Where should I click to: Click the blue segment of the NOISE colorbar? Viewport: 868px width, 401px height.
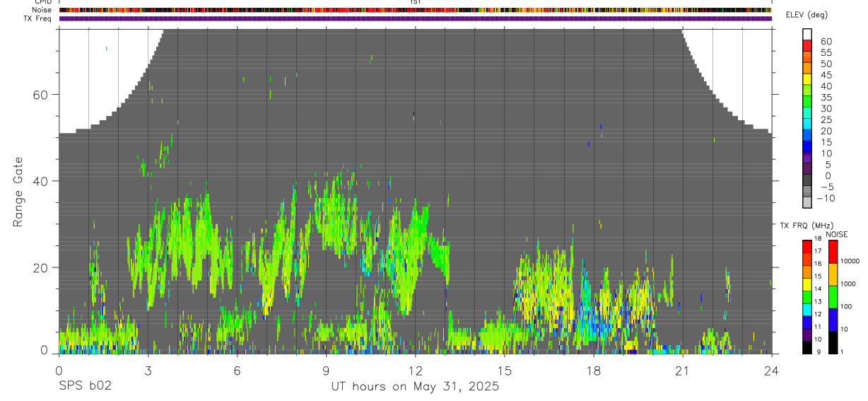833,319
